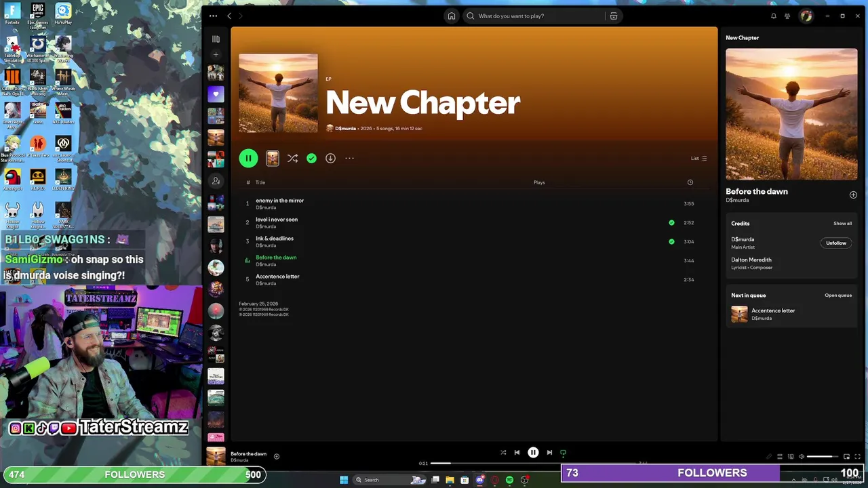
Task: Open Before the dawn title in right panel
Action: click(x=757, y=191)
